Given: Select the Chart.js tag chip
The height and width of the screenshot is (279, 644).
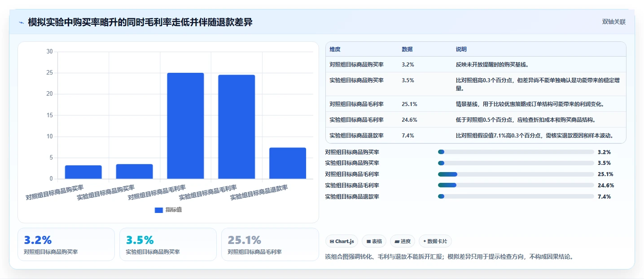Looking at the screenshot, I should tap(342, 241).
